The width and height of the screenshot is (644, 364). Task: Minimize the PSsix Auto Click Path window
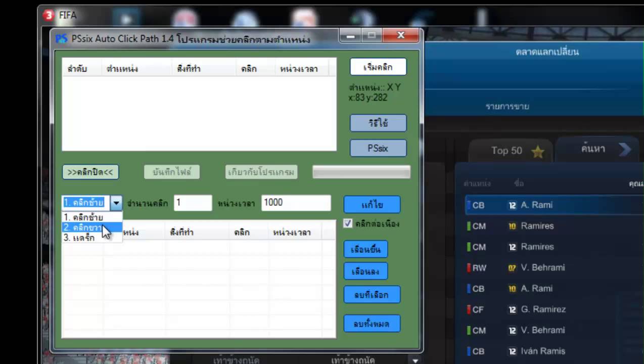351,35
